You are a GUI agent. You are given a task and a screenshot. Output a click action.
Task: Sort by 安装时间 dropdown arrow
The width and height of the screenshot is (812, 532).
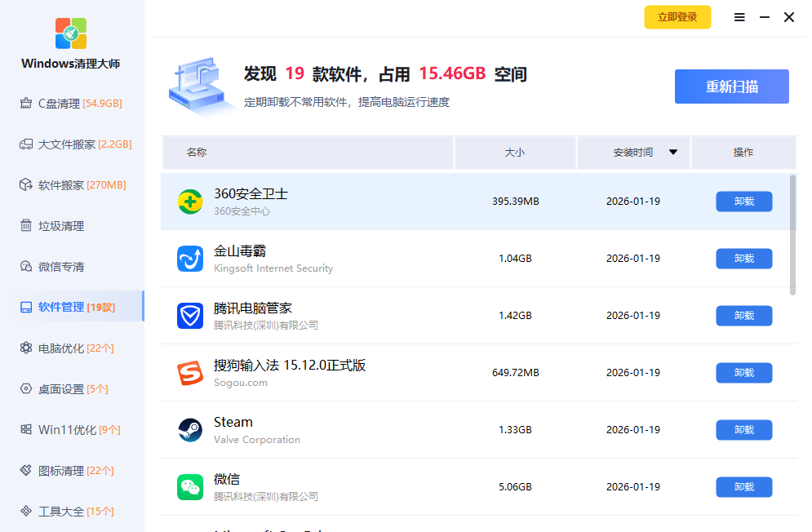[x=673, y=152]
